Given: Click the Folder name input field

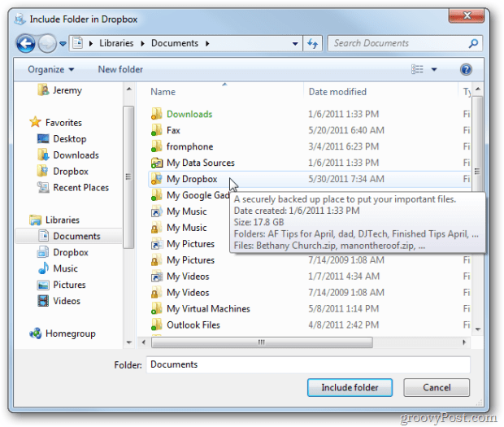Looking at the screenshot, I should click(308, 364).
